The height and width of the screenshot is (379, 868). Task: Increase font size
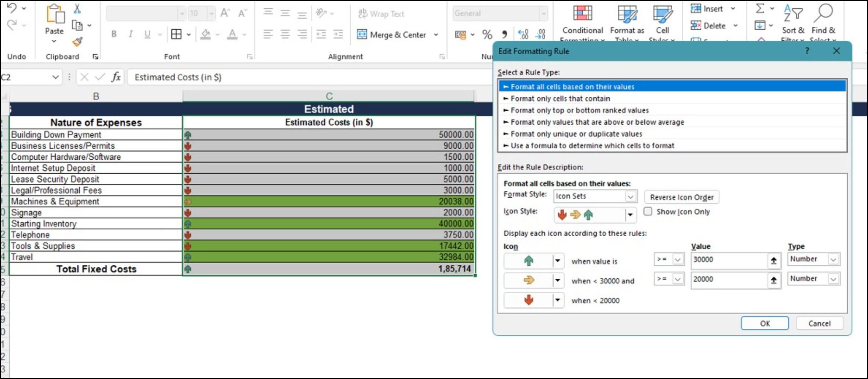tap(225, 14)
